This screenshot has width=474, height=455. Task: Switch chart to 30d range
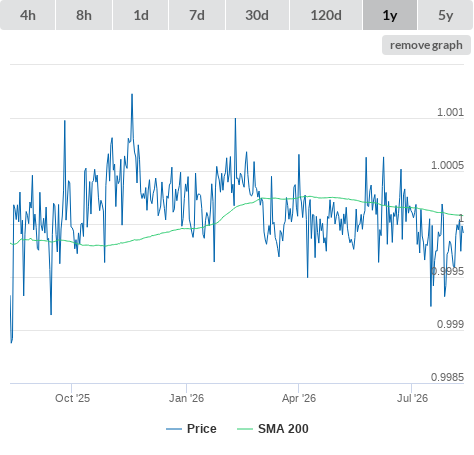pyautogui.click(x=257, y=15)
